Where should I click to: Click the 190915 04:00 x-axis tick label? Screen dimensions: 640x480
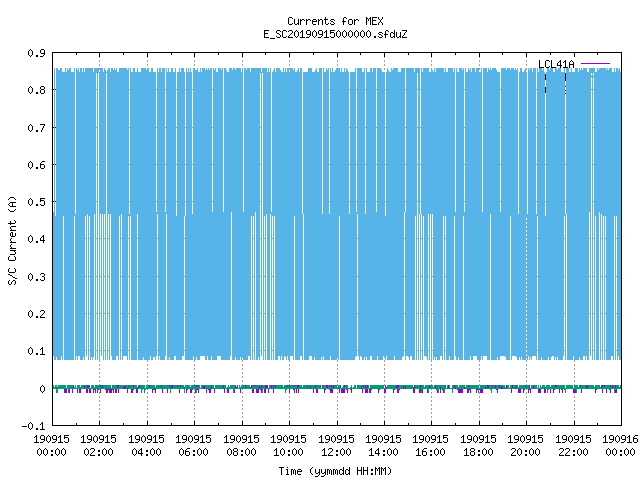click(x=146, y=446)
